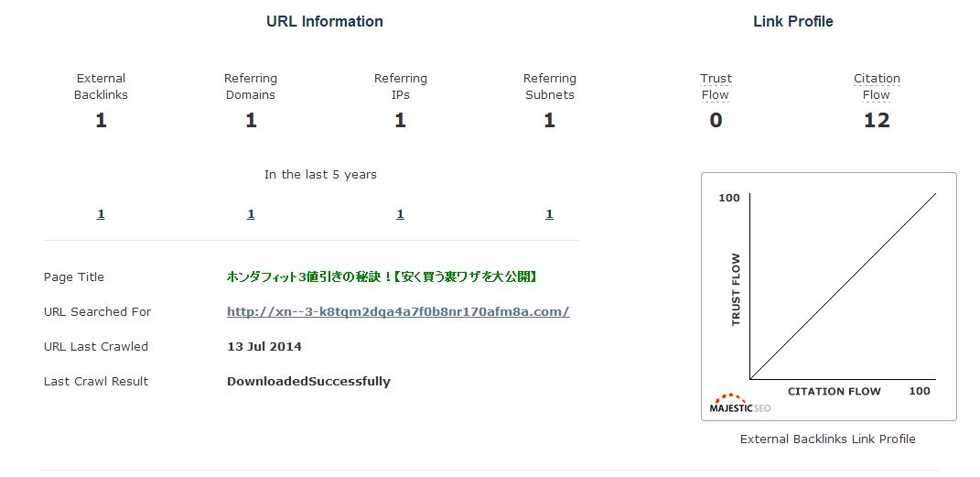The width and height of the screenshot is (980, 477).
Task: Click the Referring Subnets column label
Action: [549, 87]
